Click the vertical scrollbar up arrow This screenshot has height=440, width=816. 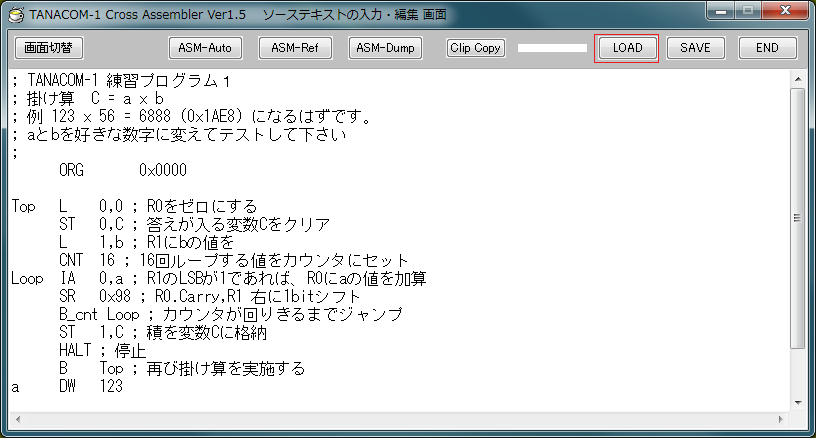pyautogui.click(x=797, y=79)
